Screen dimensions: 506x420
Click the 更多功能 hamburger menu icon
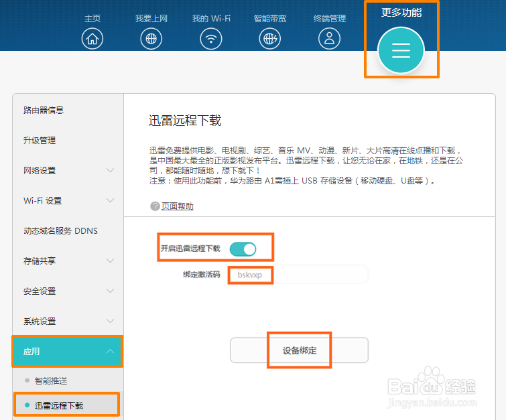[401, 51]
